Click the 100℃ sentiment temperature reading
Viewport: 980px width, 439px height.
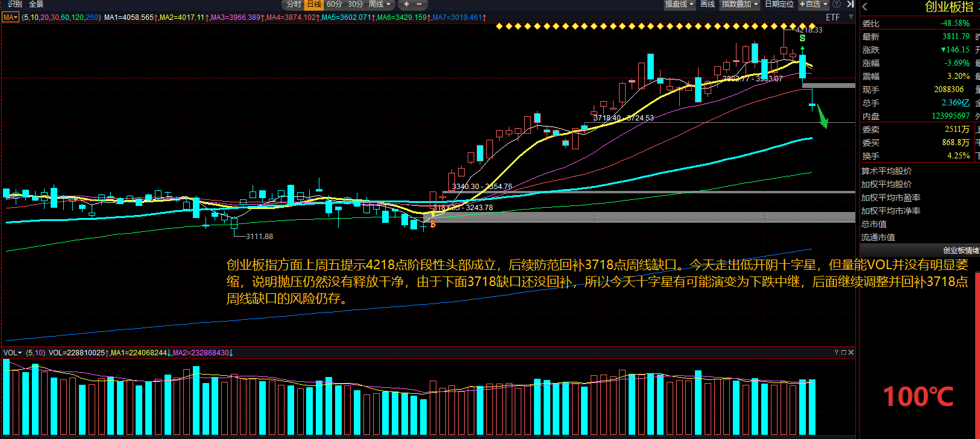pos(918,397)
